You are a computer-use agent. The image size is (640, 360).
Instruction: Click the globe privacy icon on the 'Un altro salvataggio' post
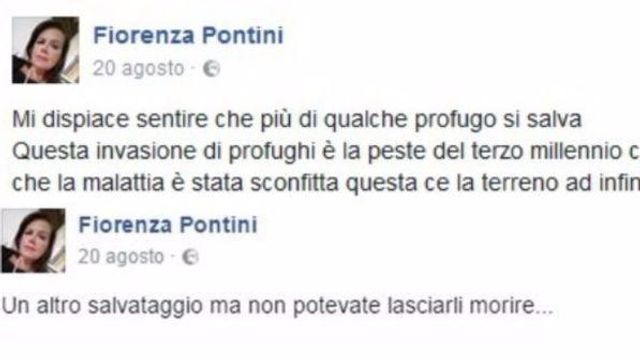[190, 257]
